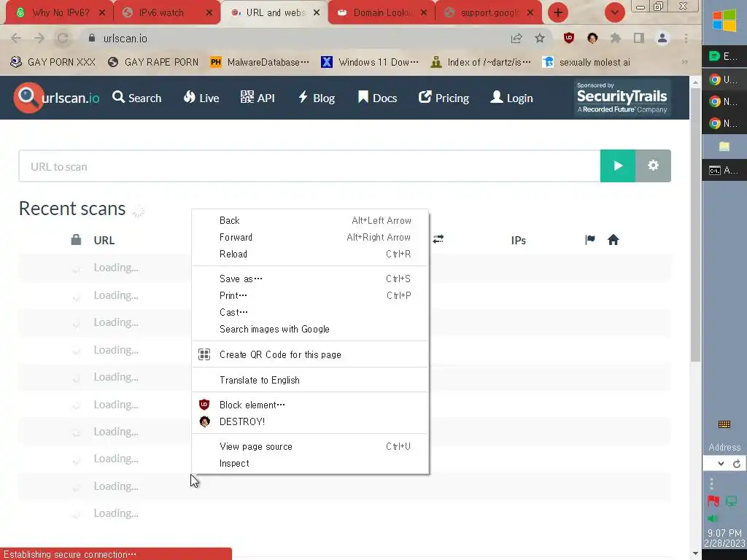
Task: Click the network monitor tray icon
Action: (x=731, y=501)
